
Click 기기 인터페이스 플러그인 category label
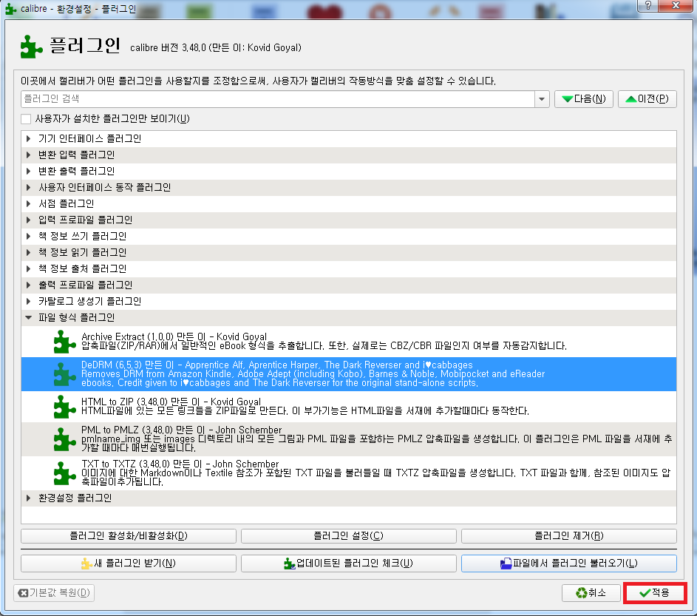tap(89, 139)
